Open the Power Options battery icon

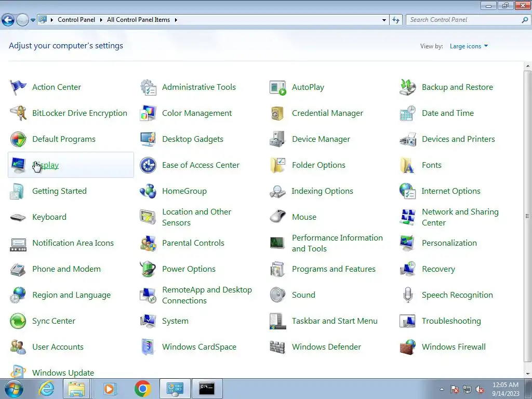(148, 269)
